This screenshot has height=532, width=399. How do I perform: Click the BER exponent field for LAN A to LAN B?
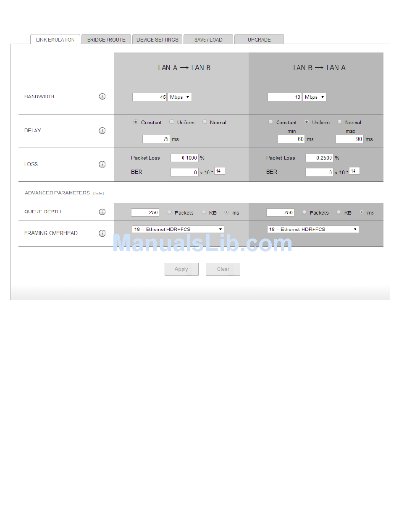[x=220, y=171]
